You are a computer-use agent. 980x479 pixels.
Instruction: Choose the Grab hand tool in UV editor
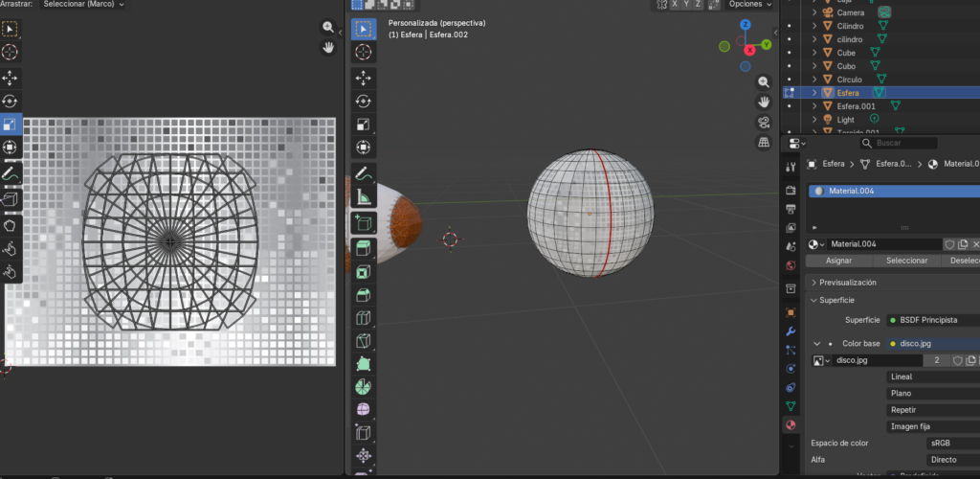point(10,225)
